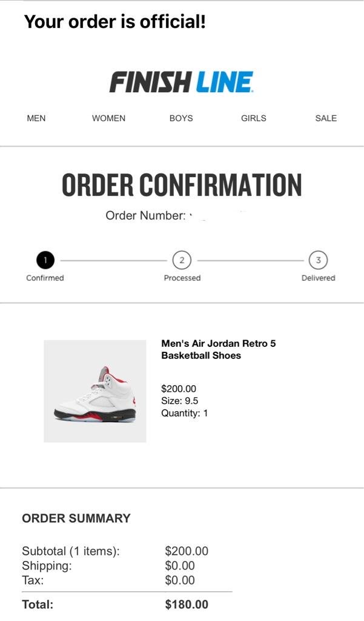
Task: Click the step 3 Delivered circle
Action: (319, 260)
